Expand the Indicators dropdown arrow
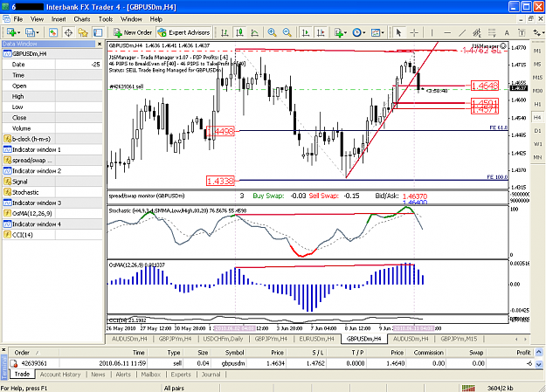The height and width of the screenshot is (392, 546). pyautogui.click(x=345, y=32)
